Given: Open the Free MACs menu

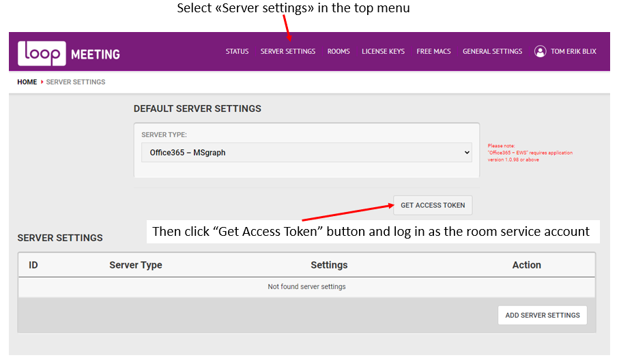Looking at the screenshot, I should 433,51.
